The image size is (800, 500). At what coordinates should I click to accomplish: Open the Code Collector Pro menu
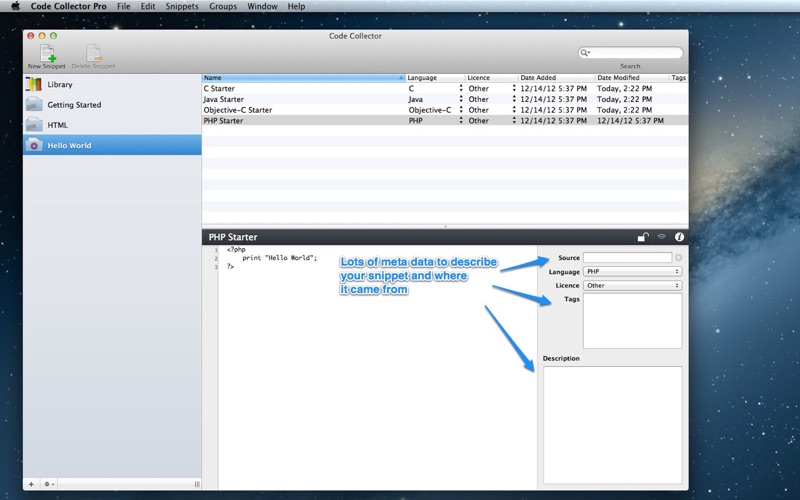click(x=68, y=6)
